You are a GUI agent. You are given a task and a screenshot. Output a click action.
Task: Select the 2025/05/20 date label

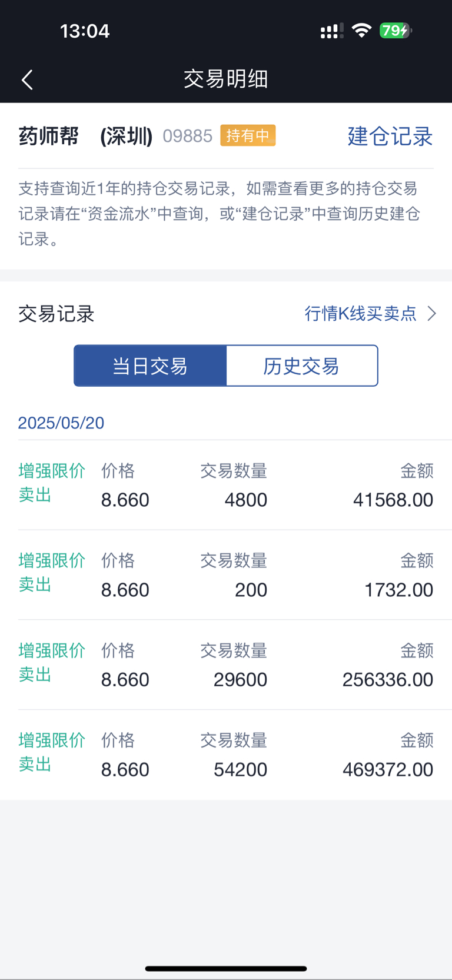click(61, 423)
